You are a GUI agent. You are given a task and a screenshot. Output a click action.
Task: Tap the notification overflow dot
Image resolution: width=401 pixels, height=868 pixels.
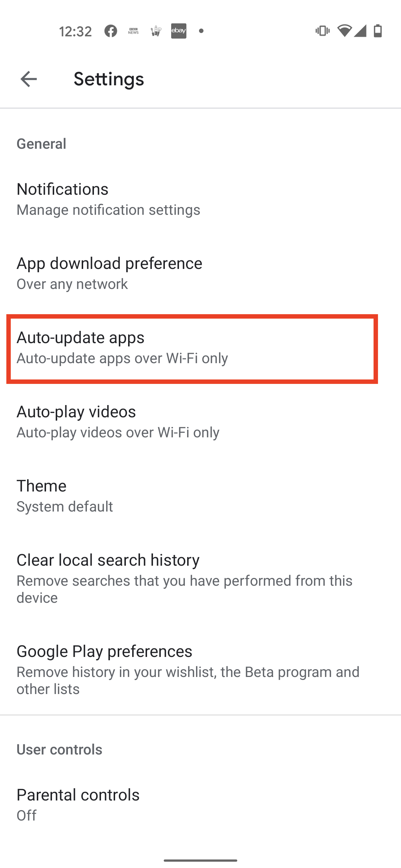201,31
